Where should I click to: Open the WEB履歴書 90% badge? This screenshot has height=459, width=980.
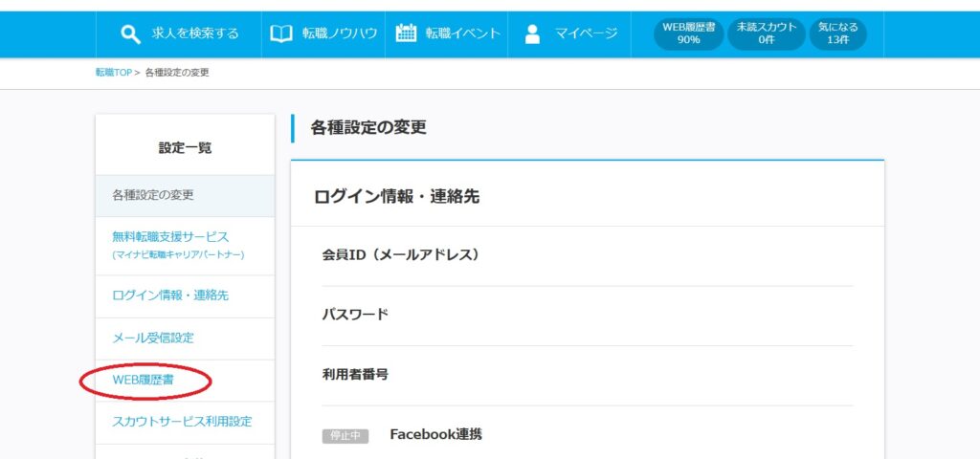click(x=688, y=33)
